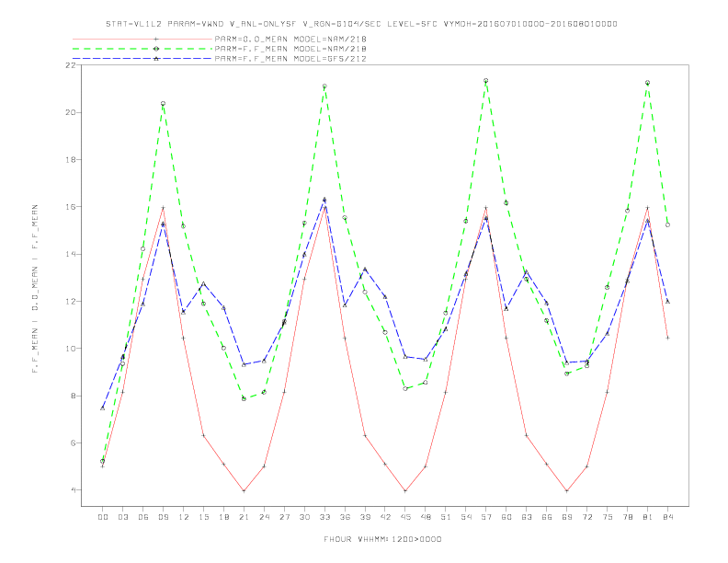The width and height of the screenshot is (728, 563).
Task: Click x-axis tick label 18
Action: [x=223, y=517]
